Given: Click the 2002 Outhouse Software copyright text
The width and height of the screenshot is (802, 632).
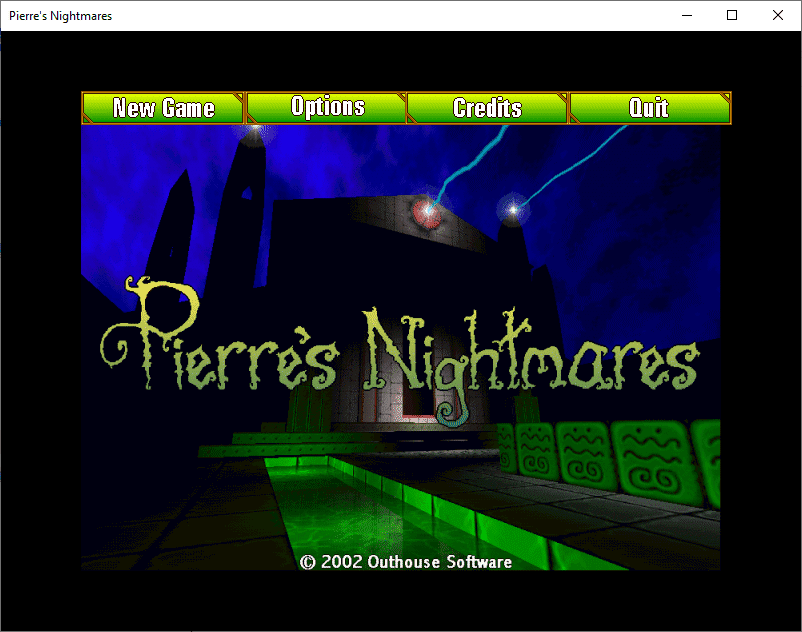Looking at the screenshot, I should (x=406, y=561).
